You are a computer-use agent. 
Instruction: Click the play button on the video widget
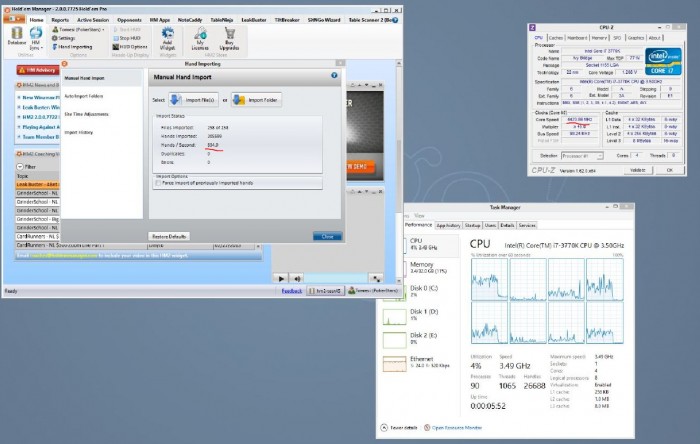pos(281,278)
